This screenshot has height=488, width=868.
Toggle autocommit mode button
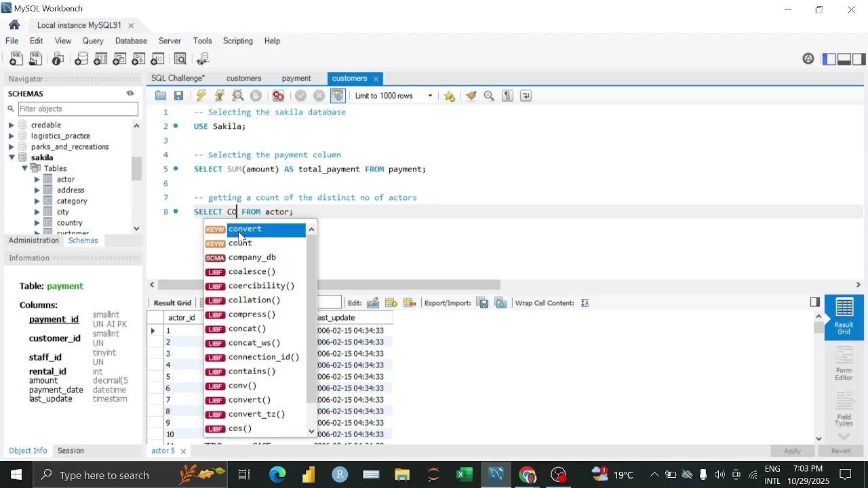point(338,96)
